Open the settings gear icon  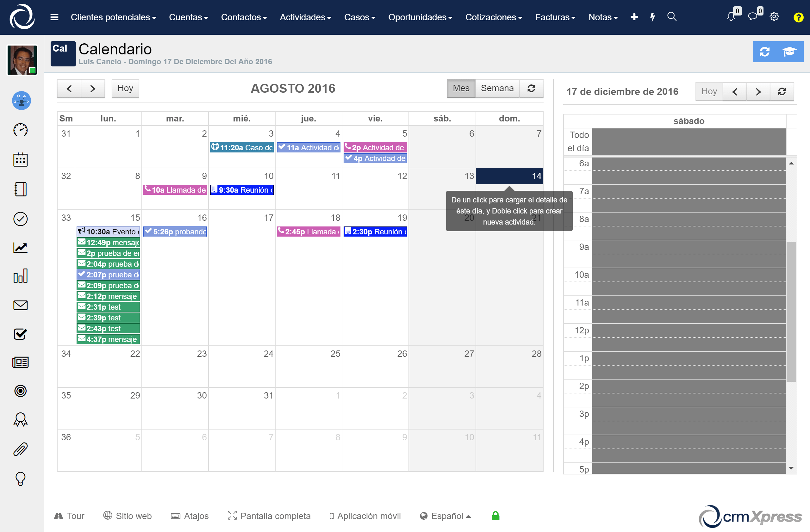[774, 16]
